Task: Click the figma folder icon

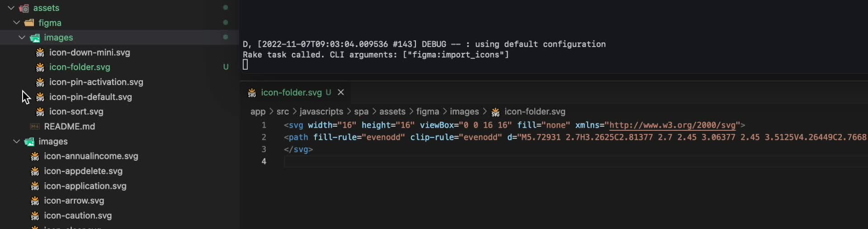Action: coord(29,23)
